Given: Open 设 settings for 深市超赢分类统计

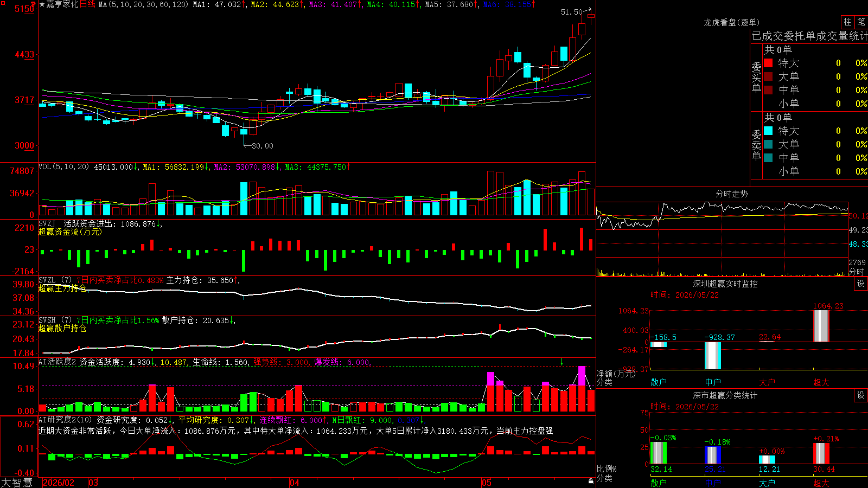Looking at the screenshot, I should coord(861,395).
